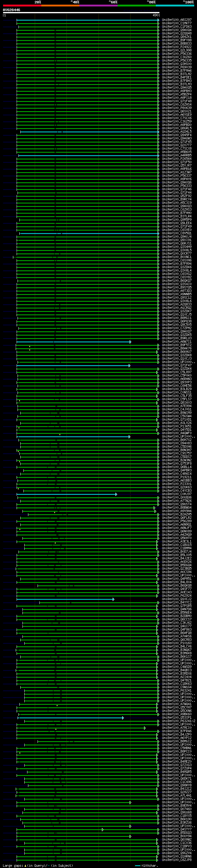Select the UniRef100_P80639 entry
Image resolution: width=197 pixels, height=868 pixels.
[x=176, y=108]
